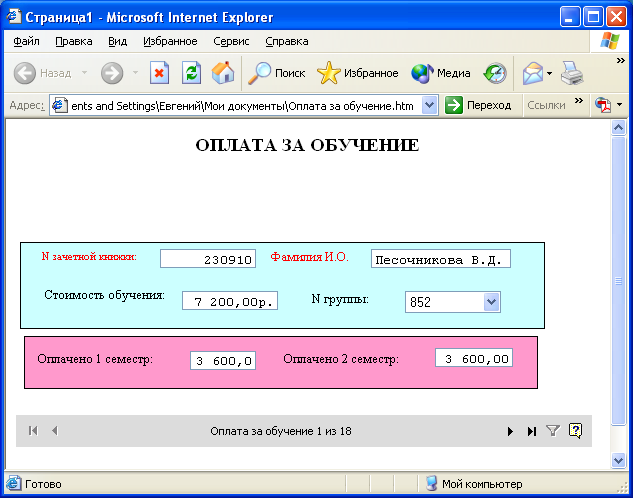Open the Media (Медиа) toolbar button
This screenshot has height=498, width=633.
pos(440,73)
